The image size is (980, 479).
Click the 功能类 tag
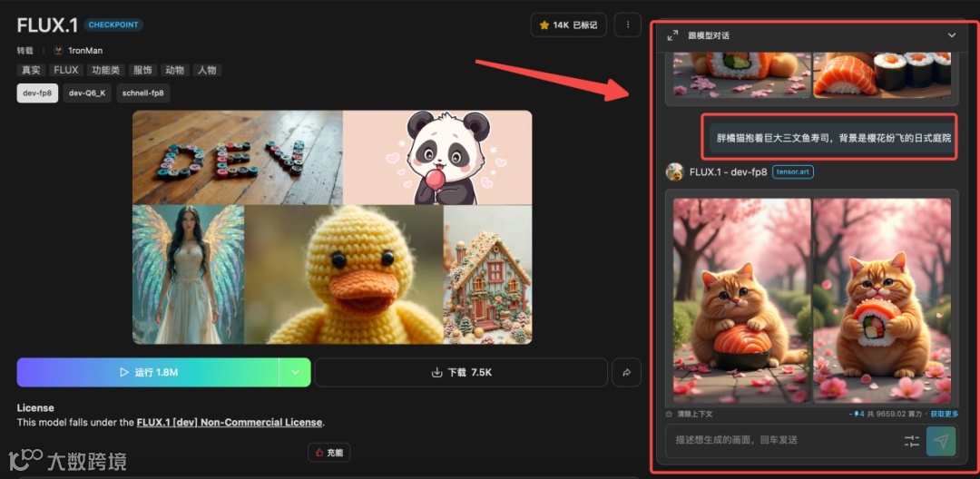[105, 70]
